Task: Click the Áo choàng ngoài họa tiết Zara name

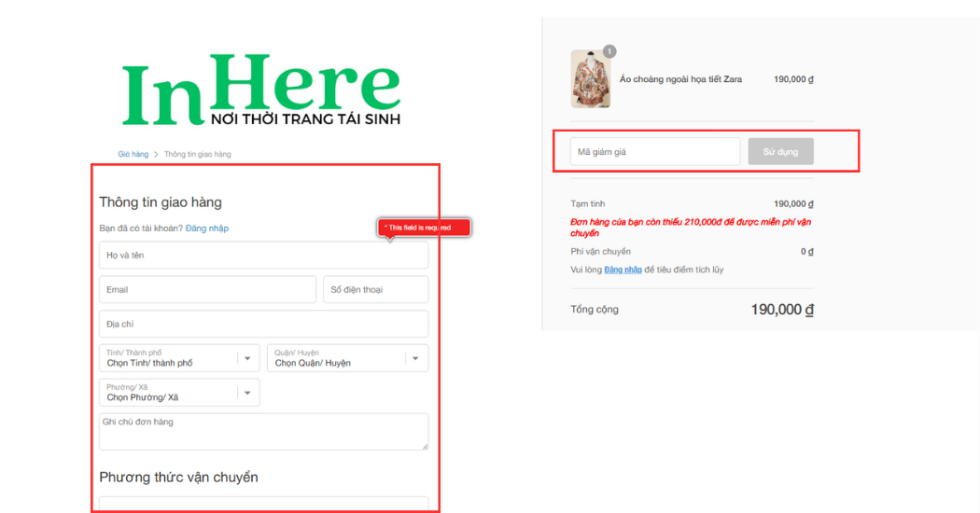Action: click(x=680, y=79)
